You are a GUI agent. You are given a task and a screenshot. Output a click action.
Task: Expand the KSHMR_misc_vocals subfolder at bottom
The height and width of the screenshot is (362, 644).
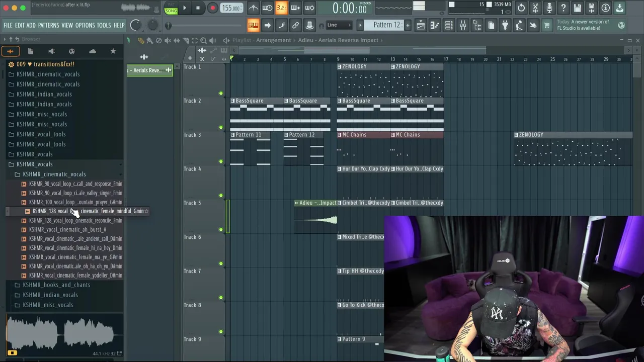(48, 305)
